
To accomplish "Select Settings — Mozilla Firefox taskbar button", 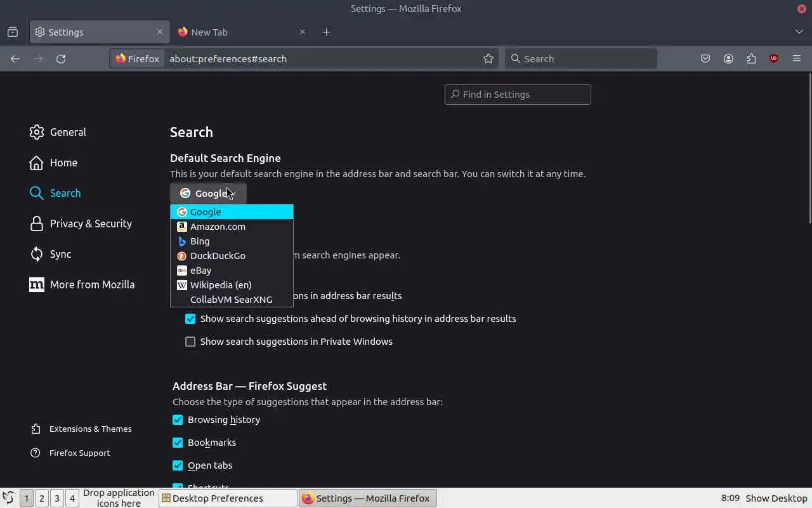I will tap(367, 498).
